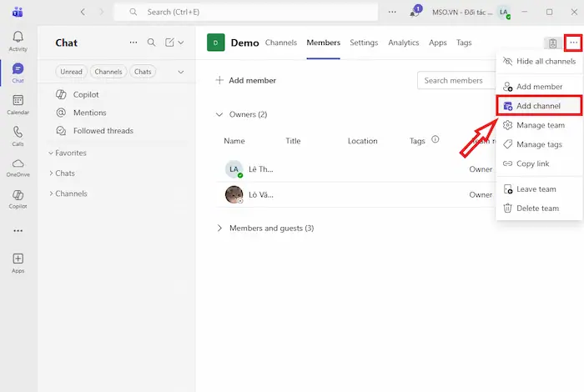This screenshot has height=392, width=584.
Task: Choose Delete team in the menu
Action: coord(537,209)
